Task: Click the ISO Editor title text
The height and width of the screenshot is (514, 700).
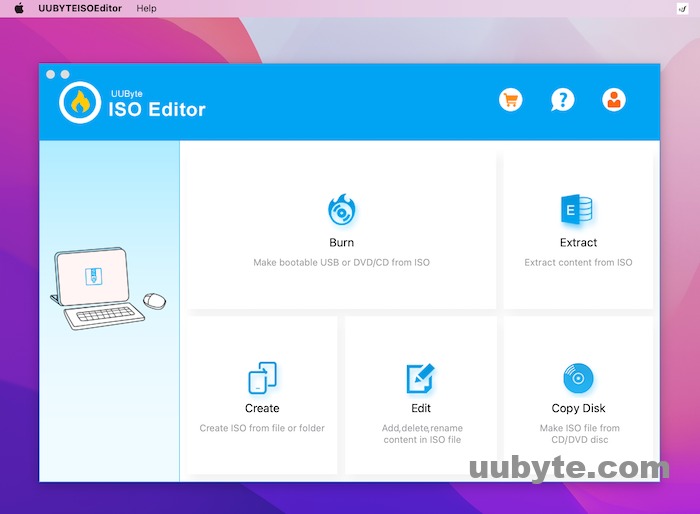Action: click(x=157, y=109)
